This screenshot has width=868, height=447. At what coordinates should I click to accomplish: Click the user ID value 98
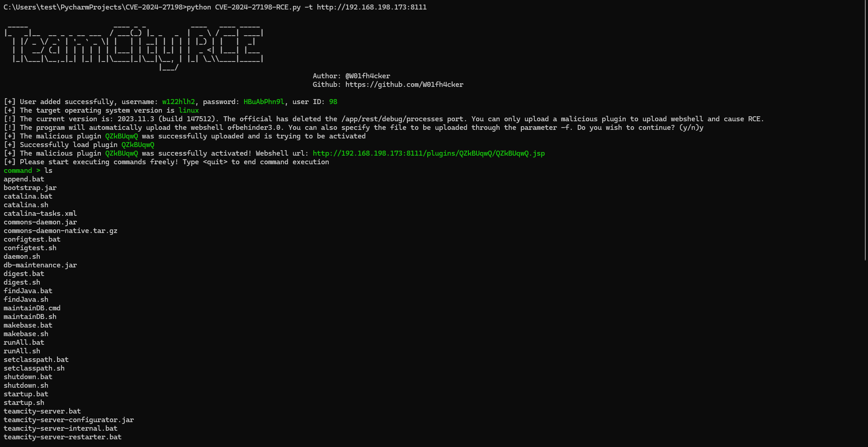click(333, 102)
